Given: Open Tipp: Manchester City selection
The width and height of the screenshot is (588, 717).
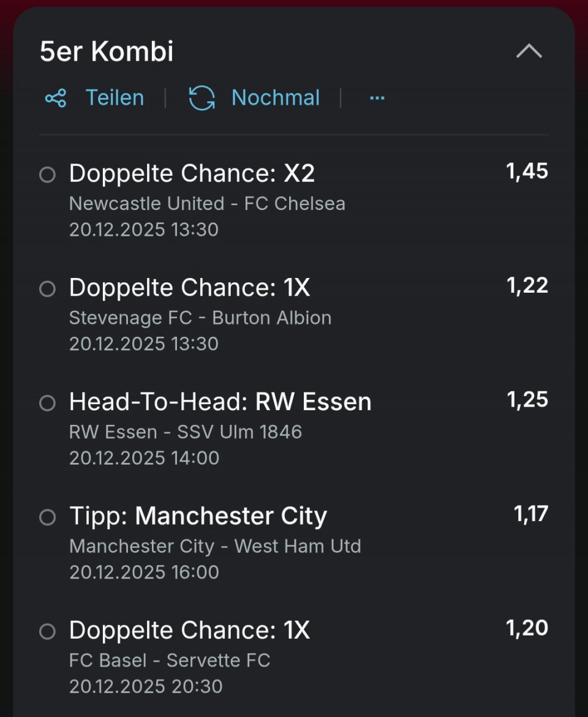Looking at the screenshot, I should point(198,516).
